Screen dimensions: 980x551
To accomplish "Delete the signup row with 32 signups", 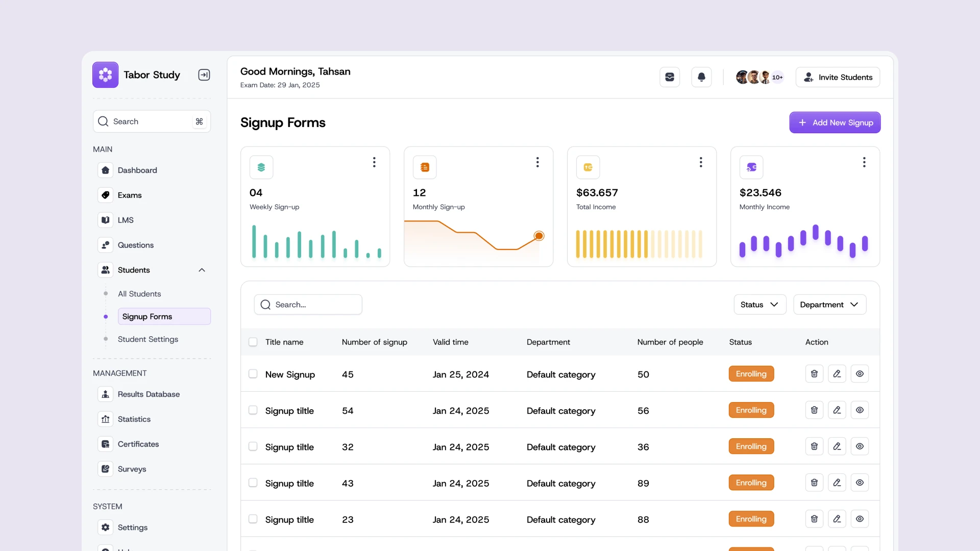I will (x=814, y=446).
